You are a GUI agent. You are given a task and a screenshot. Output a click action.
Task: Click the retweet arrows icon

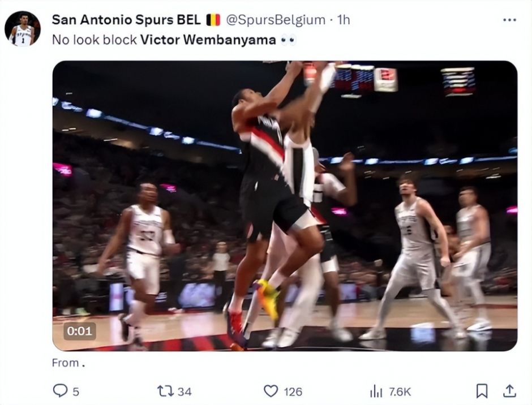pos(166,391)
